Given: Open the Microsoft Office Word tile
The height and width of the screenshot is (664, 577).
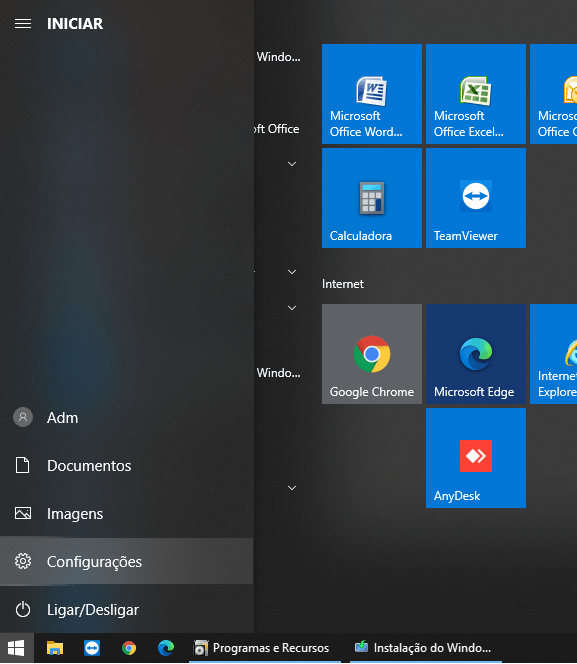Looking at the screenshot, I should click(x=372, y=94).
